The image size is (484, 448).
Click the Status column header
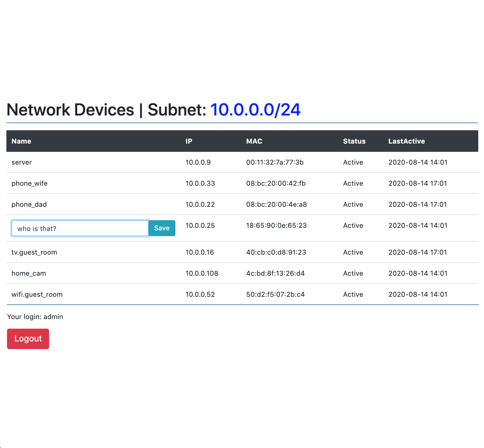click(x=354, y=141)
